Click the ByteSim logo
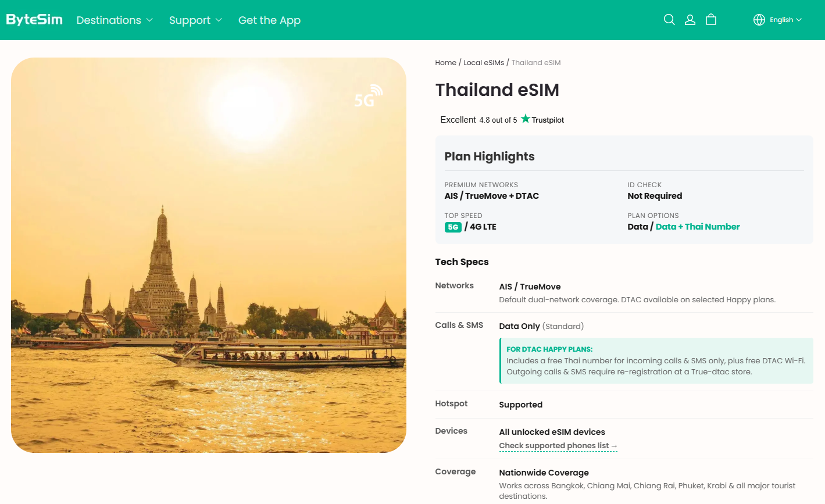This screenshot has height=504, width=825. point(34,20)
